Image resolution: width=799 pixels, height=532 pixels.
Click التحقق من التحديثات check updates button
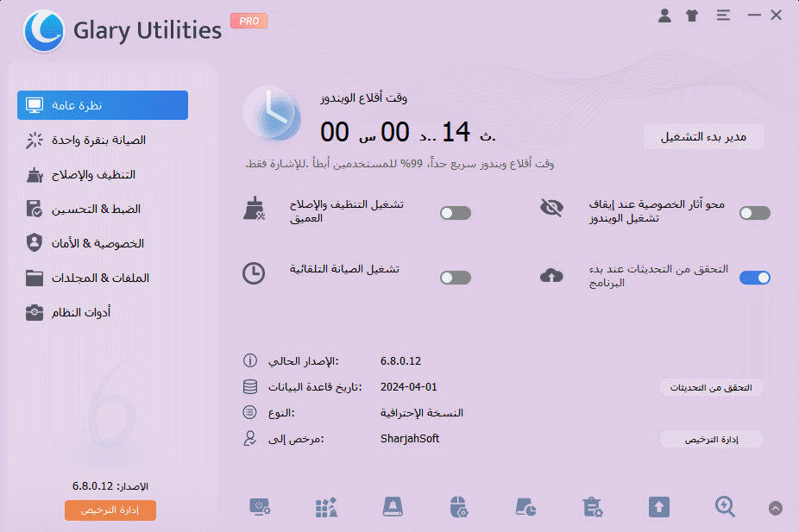point(711,387)
